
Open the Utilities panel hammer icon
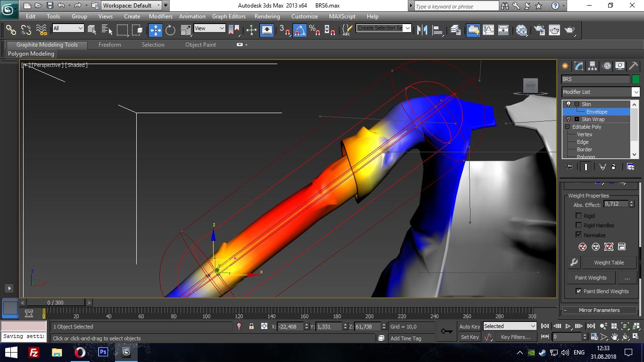[x=634, y=66]
